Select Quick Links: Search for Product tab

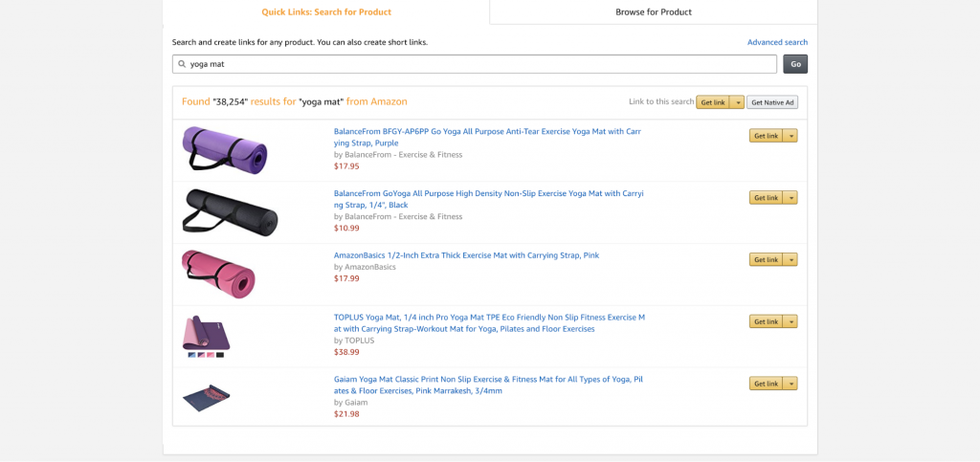[326, 12]
